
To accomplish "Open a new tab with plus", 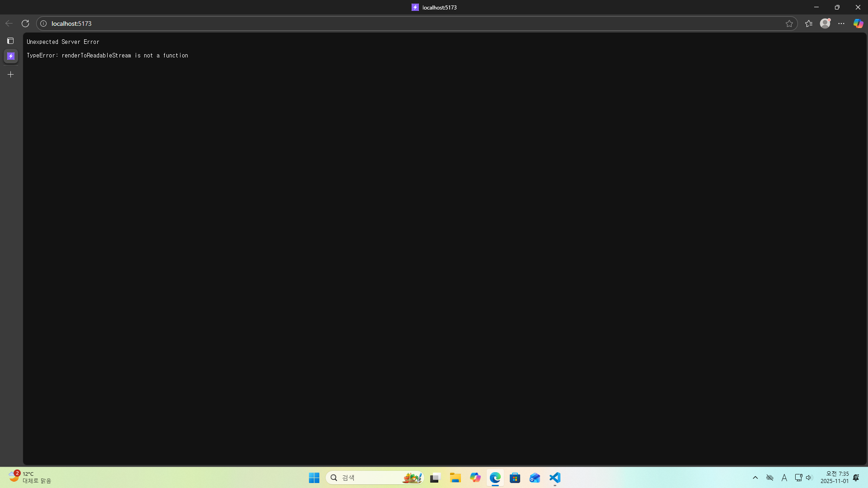I will [11, 75].
